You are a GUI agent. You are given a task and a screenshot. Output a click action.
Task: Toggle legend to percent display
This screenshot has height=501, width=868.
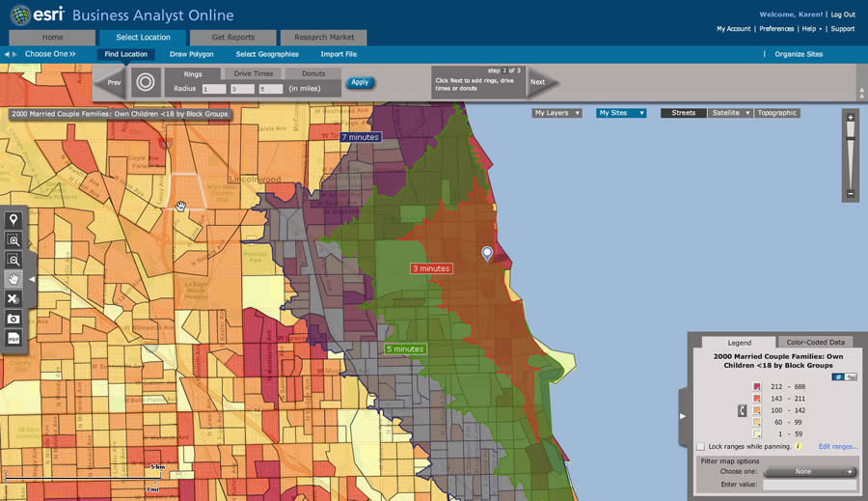pyautogui.click(x=851, y=376)
